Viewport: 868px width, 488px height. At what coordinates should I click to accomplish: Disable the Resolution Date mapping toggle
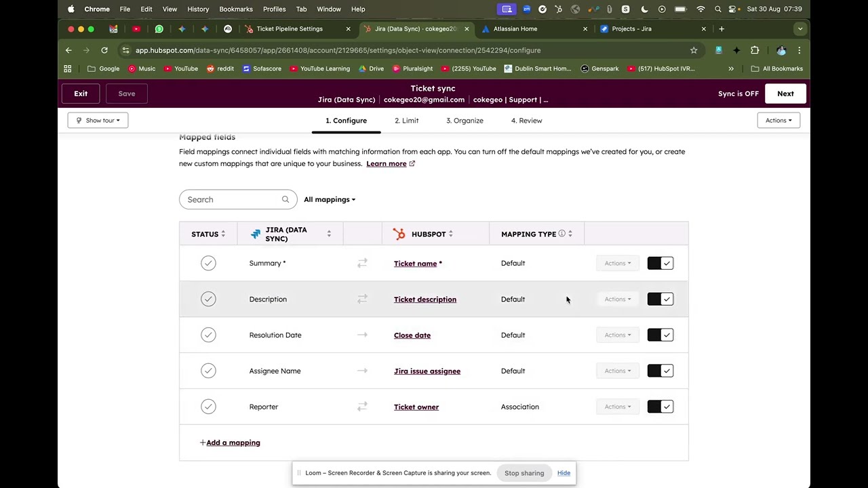tap(660, 335)
